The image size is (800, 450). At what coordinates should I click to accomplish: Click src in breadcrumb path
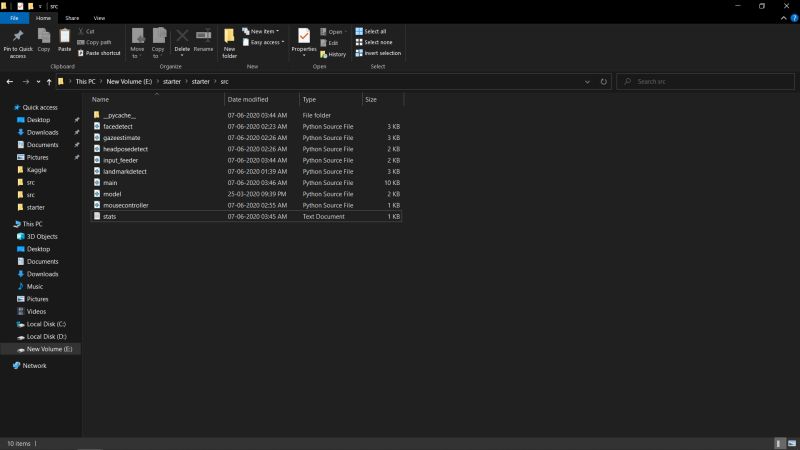tap(224, 82)
